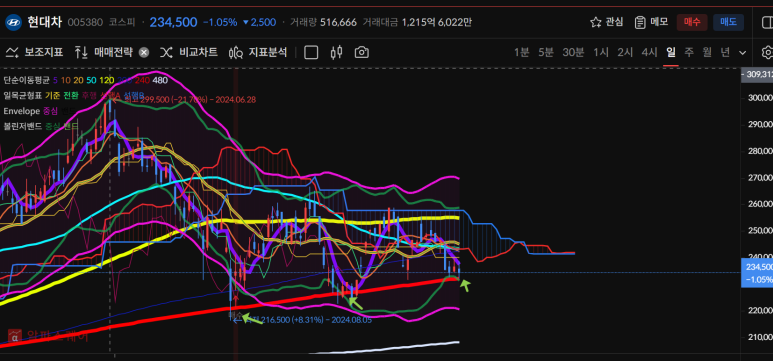Image resolution: width=773 pixels, height=361 pixels.
Task: Click the square fullscreen icon in the toolbar
Action: (x=311, y=52)
